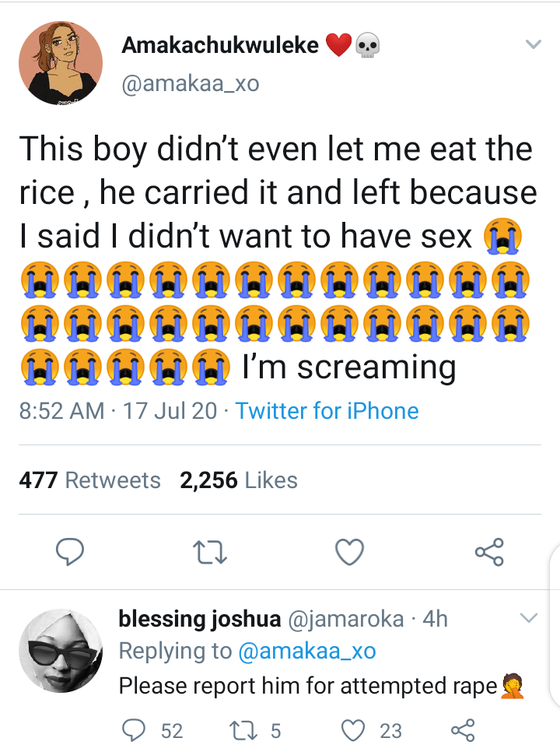This screenshot has width=560, height=752.
Task: Open the Amakachukwuleke display name
Action: [x=220, y=45]
